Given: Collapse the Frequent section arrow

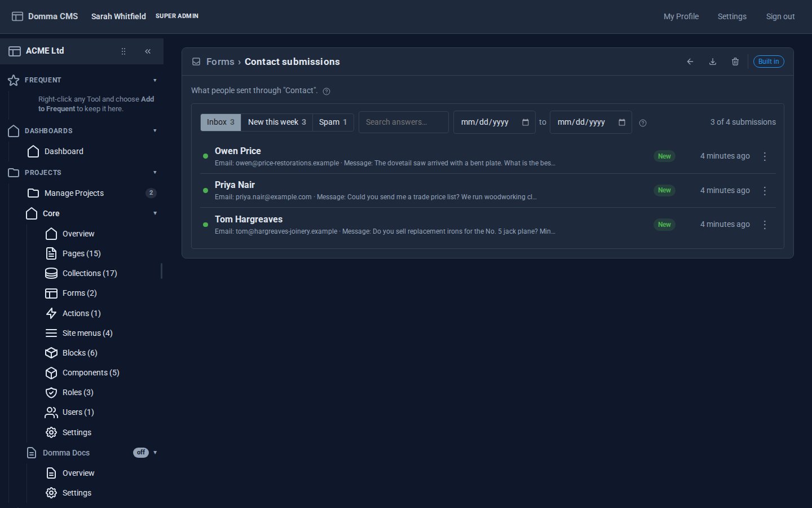Looking at the screenshot, I should [155, 80].
